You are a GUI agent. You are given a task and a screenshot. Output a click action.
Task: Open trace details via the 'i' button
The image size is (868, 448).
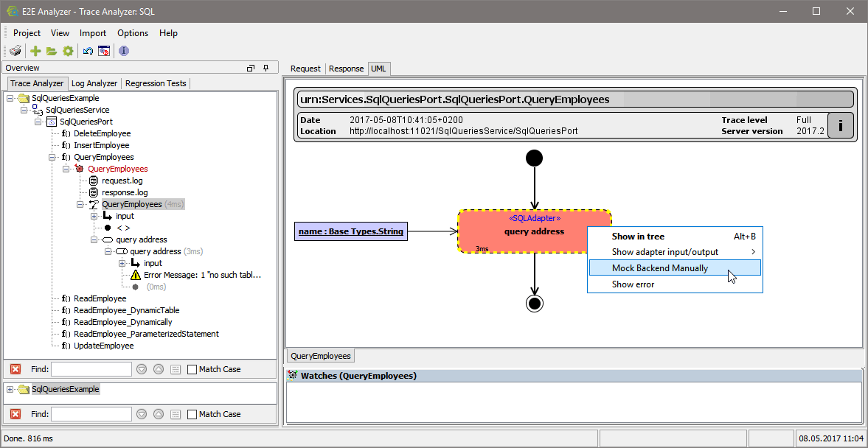click(x=841, y=125)
